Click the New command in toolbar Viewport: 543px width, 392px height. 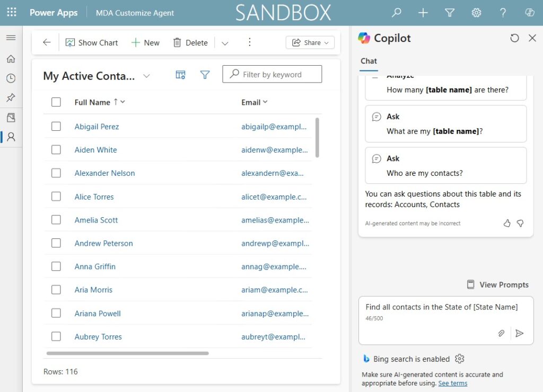(x=145, y=42)
